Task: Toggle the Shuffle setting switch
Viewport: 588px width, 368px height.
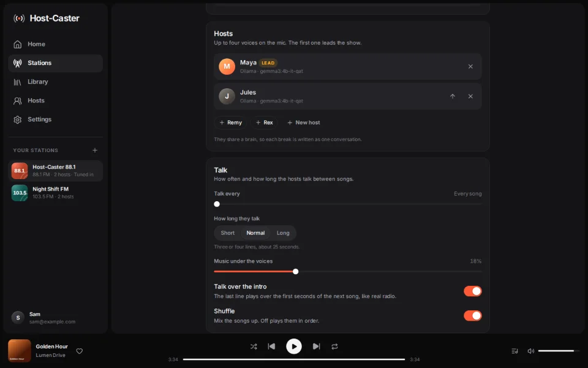Action: (x=472, y=316)
